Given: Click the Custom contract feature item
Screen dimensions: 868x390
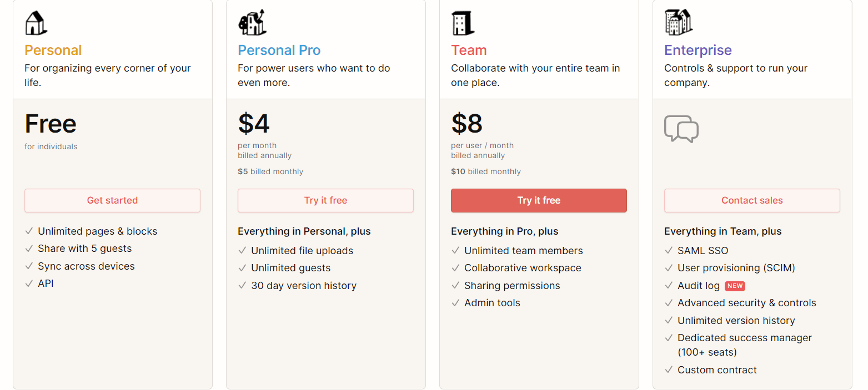Looking at the screenshot, I should tap(717, 370).
